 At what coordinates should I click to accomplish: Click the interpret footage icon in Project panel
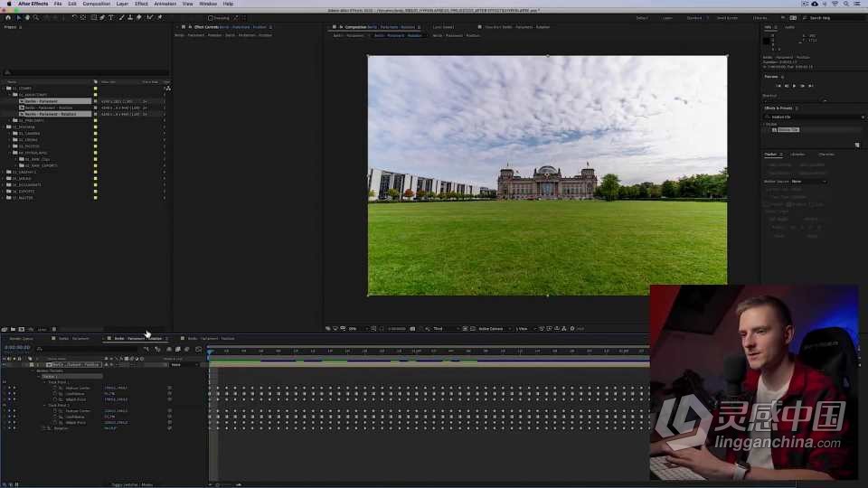click(x=5, y=329)
